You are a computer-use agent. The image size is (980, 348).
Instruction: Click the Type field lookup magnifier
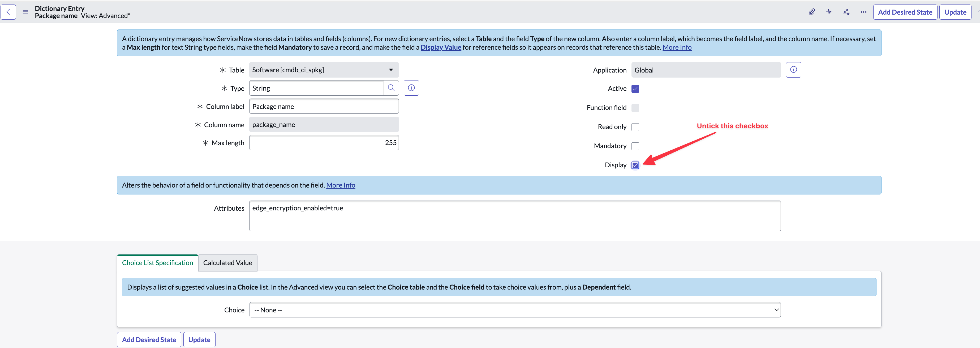[x=391, y=88]
